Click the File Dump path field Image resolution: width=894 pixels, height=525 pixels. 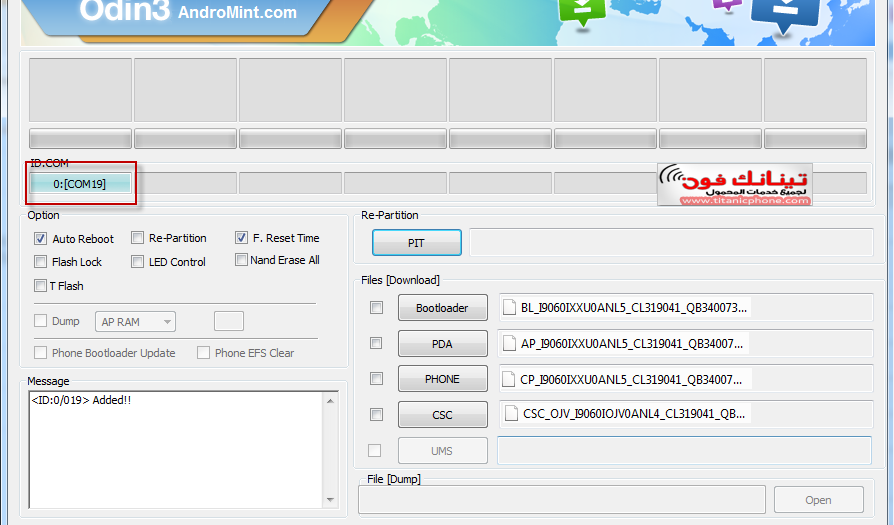562,500
